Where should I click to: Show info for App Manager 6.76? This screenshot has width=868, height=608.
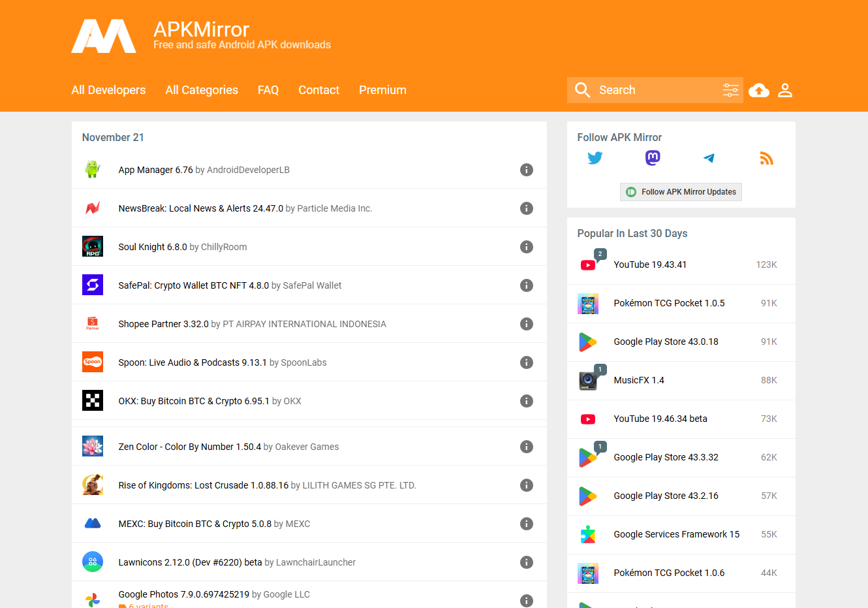pos(527,170)
